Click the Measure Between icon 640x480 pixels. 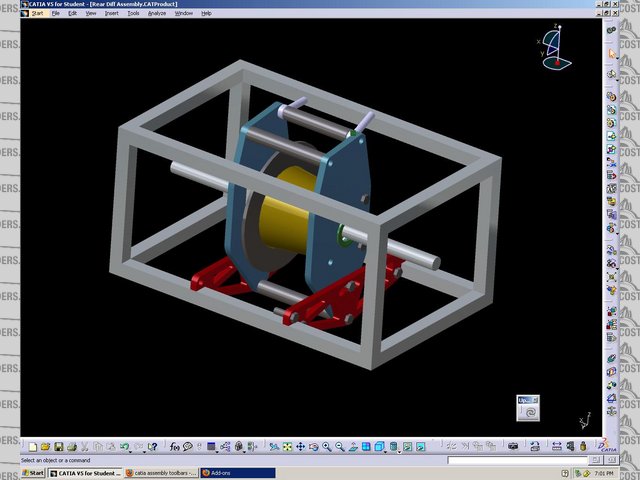556,447
